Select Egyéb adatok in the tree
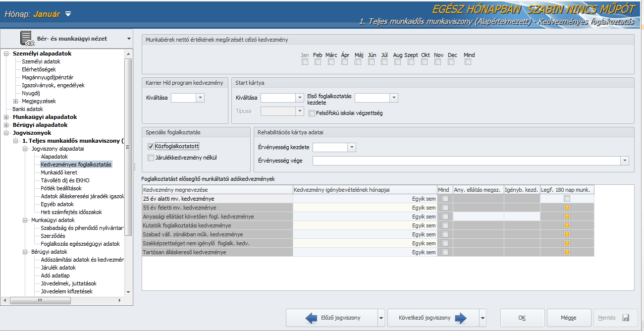The image size is (644, 331). click(57, 204)
